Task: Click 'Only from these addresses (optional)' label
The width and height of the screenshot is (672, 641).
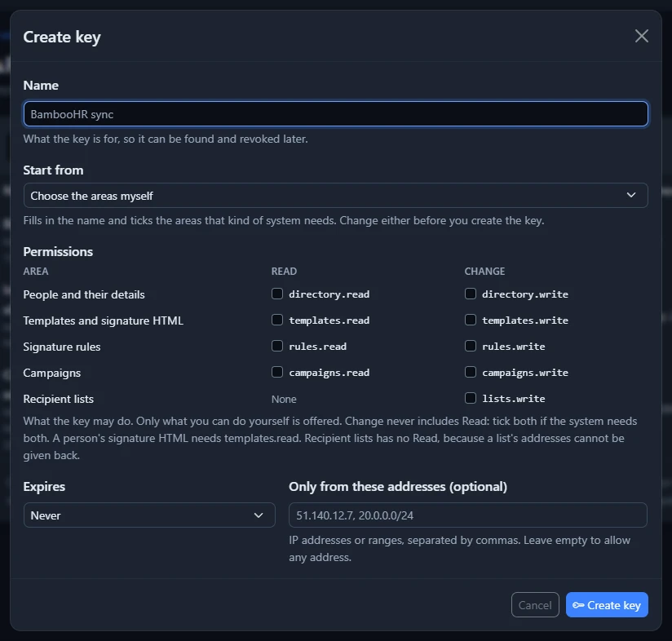Action: (398, 487)
